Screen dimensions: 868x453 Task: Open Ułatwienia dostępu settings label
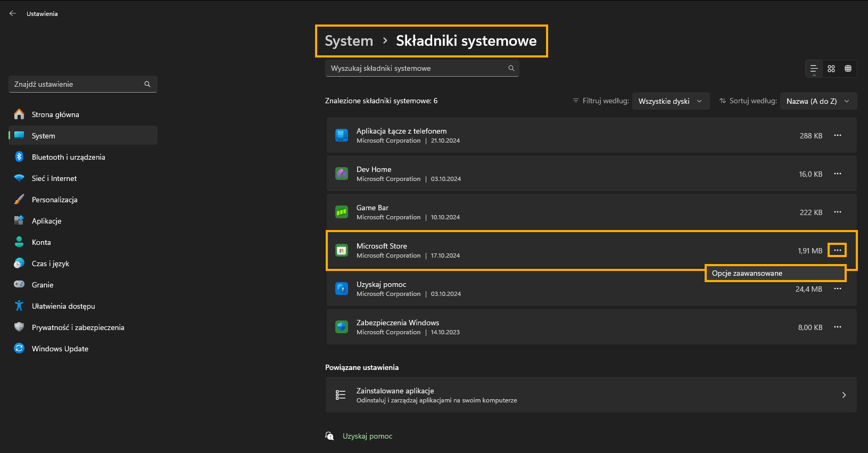63,306
